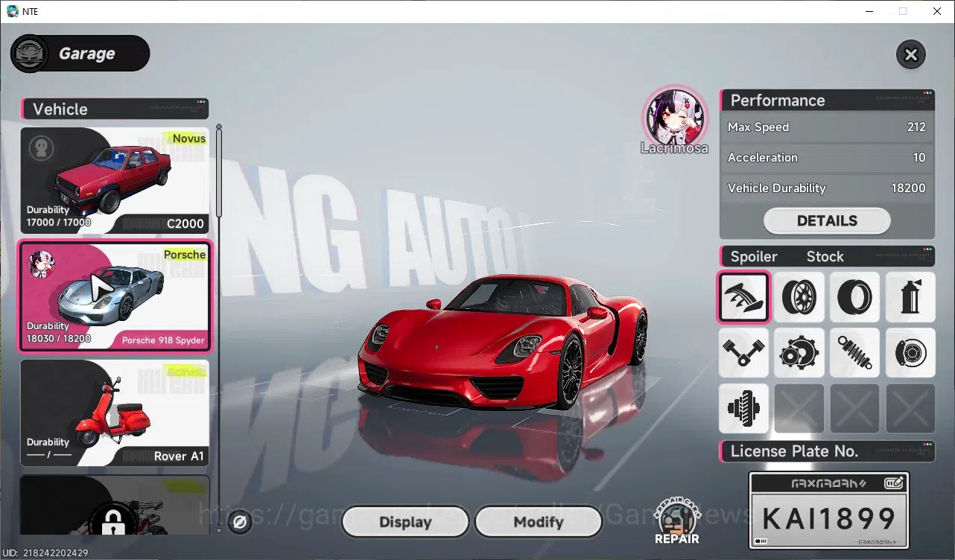Select the wheel rim modification slot
This screenshot has height=560, width=955.
tap(799, 297)
